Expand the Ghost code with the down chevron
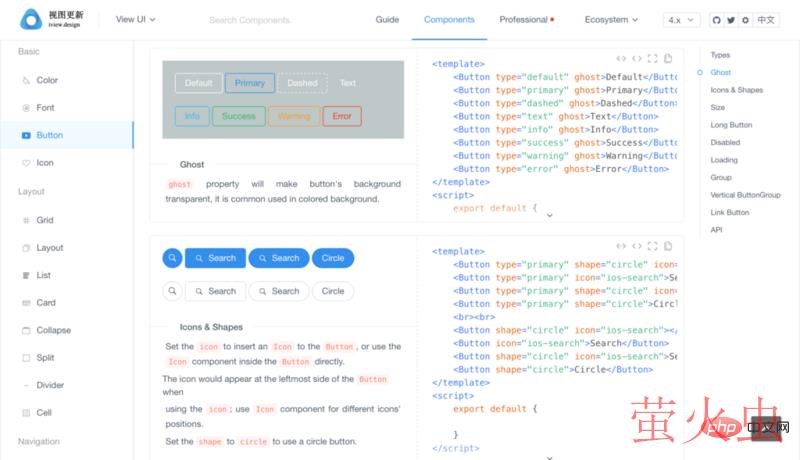This screenshot has height=460, width=800. 549,215
